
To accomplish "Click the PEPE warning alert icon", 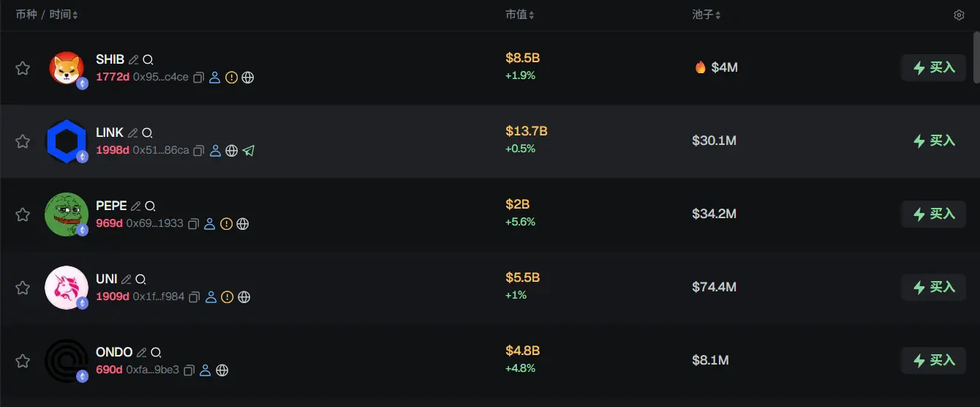I will (227, 224).
